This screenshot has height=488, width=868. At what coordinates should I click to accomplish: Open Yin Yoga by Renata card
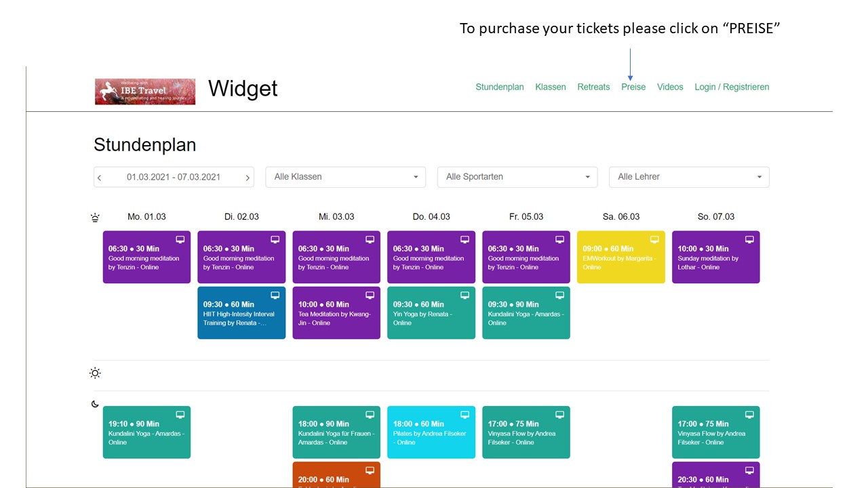tap(431, 312)
